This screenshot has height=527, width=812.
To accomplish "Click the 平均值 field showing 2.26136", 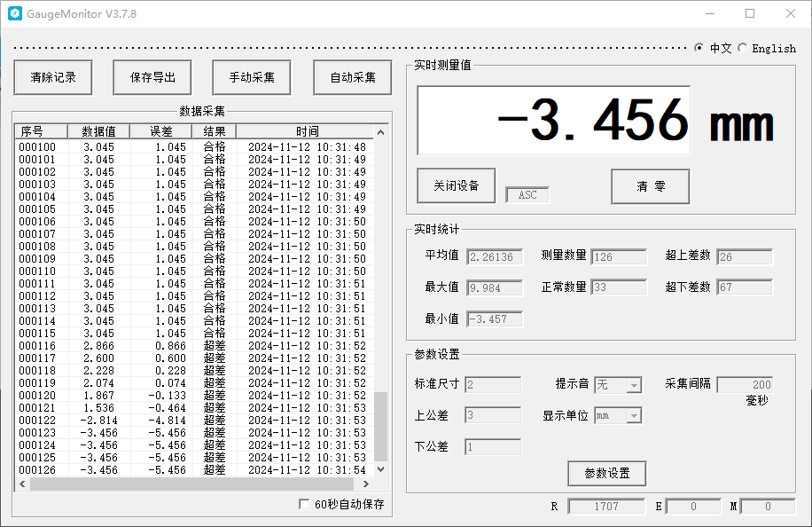I will tap(495, 257).
